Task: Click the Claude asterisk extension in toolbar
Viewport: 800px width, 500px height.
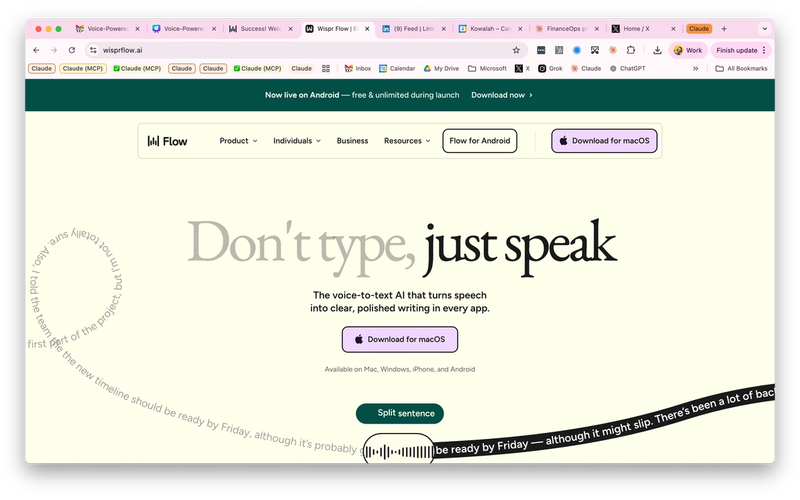Action: click(612, 50)
